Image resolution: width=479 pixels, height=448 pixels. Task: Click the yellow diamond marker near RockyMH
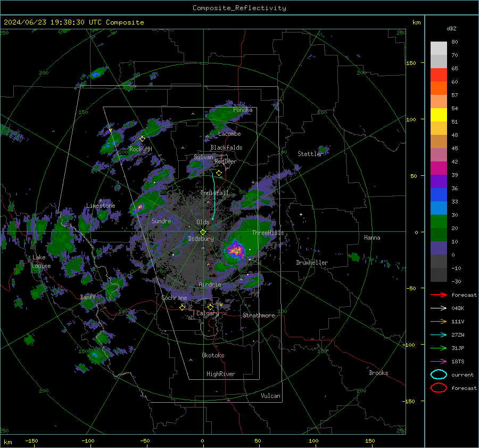pos(142,139)
